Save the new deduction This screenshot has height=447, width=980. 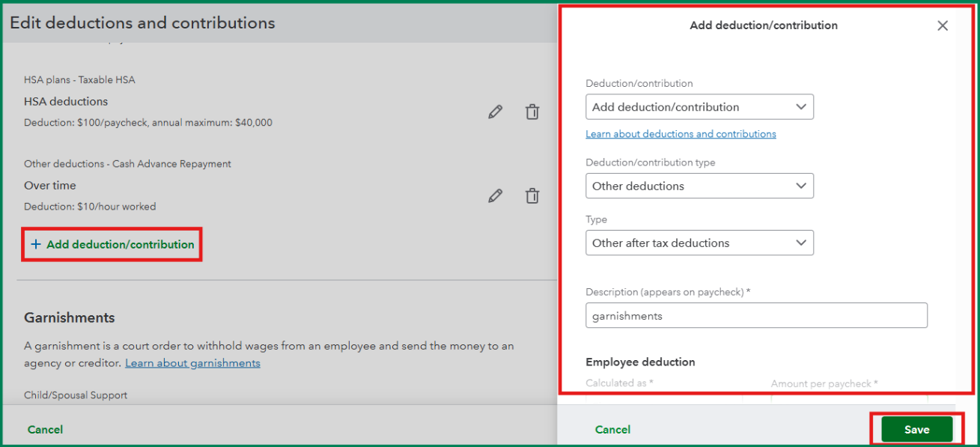pyautogui.click(x=916, y=429)
